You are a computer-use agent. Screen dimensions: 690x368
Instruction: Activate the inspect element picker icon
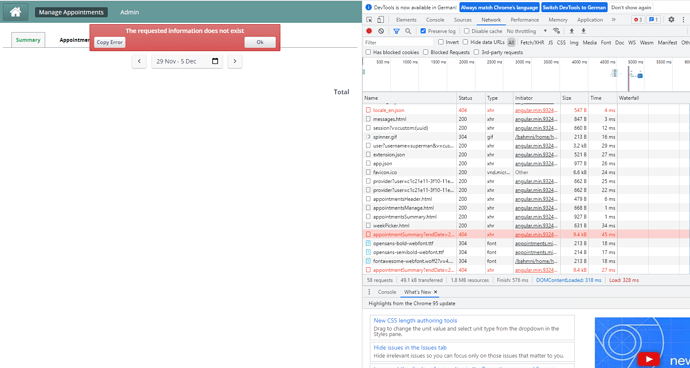pyautogui.click(x=369, y=20)
